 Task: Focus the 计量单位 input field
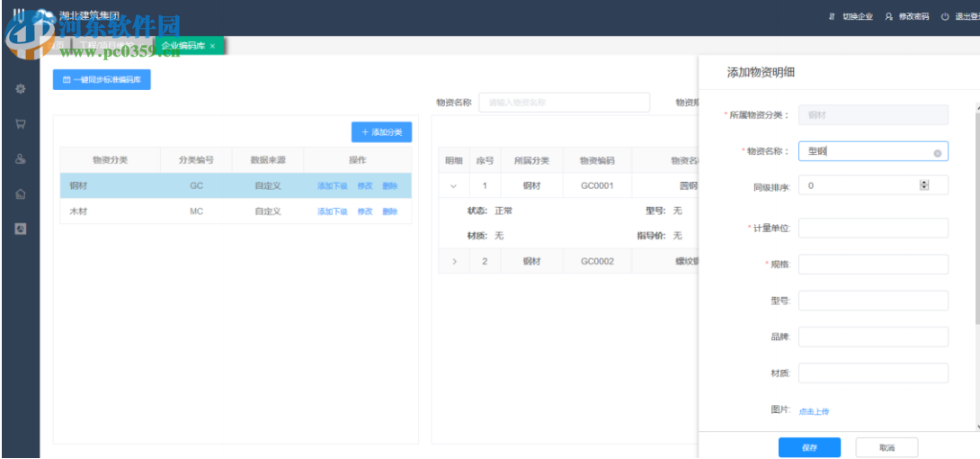873,229
